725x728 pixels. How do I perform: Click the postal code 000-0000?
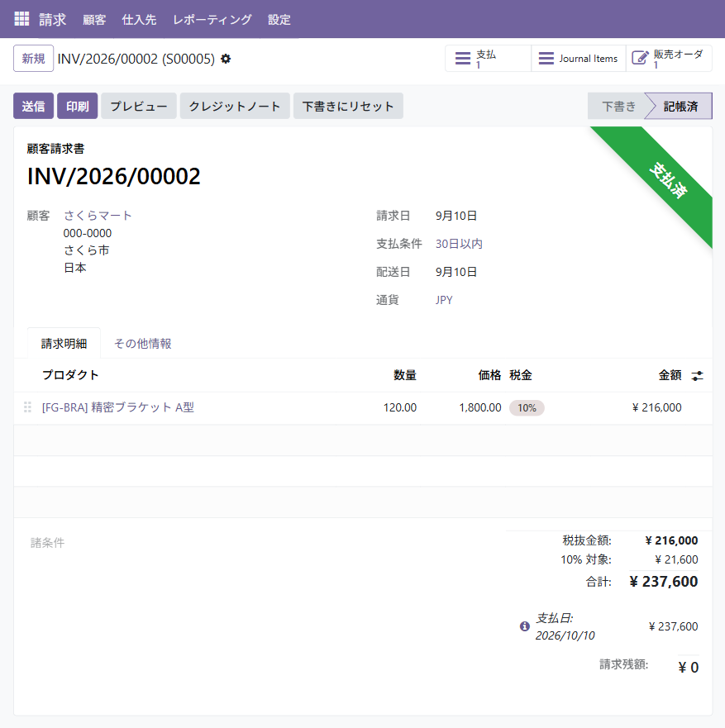[x=88, y=233]
